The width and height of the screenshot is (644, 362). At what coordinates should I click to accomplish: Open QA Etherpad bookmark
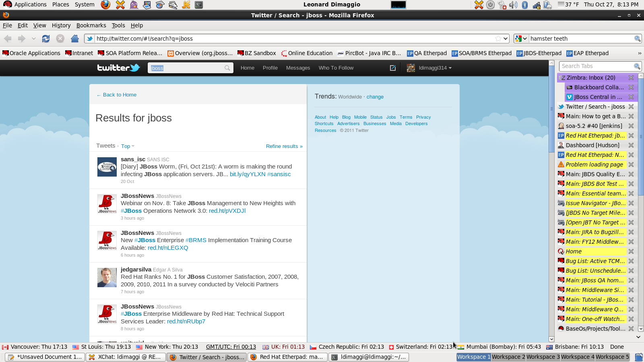(427, 53)
